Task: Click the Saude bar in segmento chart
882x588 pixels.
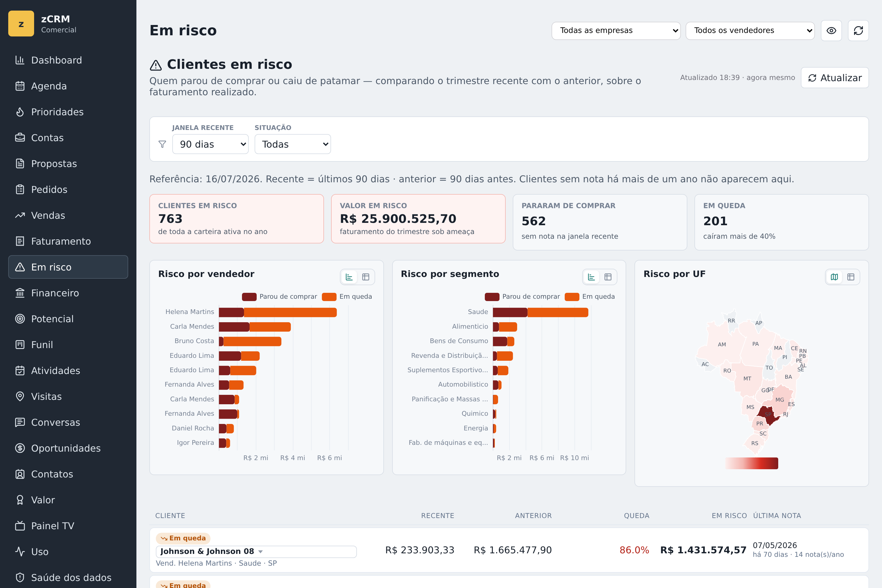Action: pos(540,312)
